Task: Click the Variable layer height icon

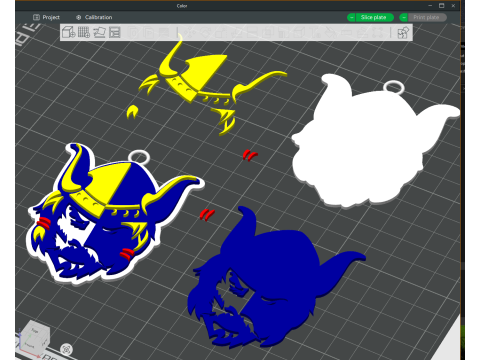Action: click(x=164, y=32)
